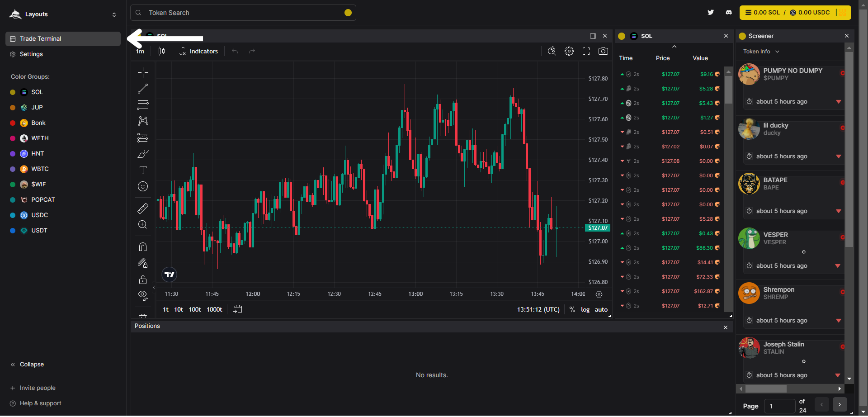Toggle magnet mode in drawing toolbar
The image size is (868, 417).
tap(143, 247)
